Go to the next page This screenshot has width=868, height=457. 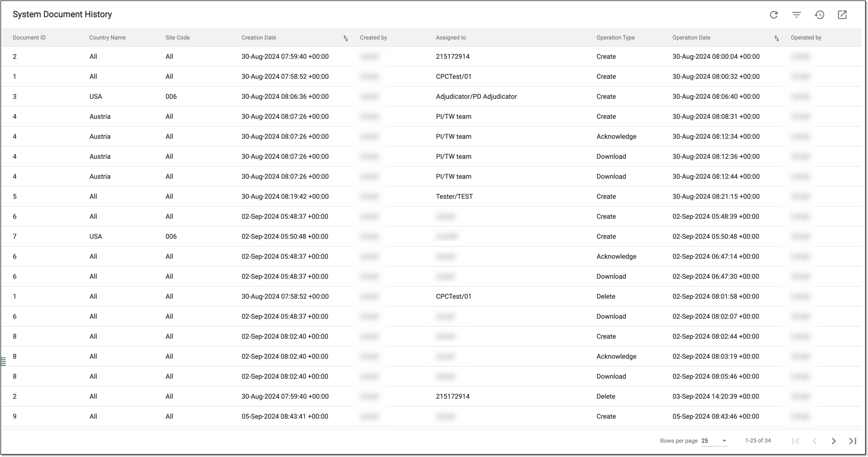coord(834,441)
